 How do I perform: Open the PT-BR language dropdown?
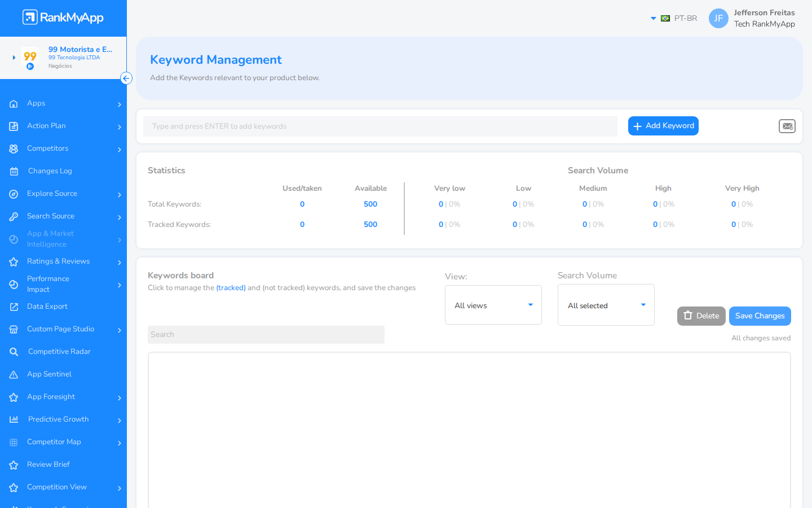(x=674, y=19)
